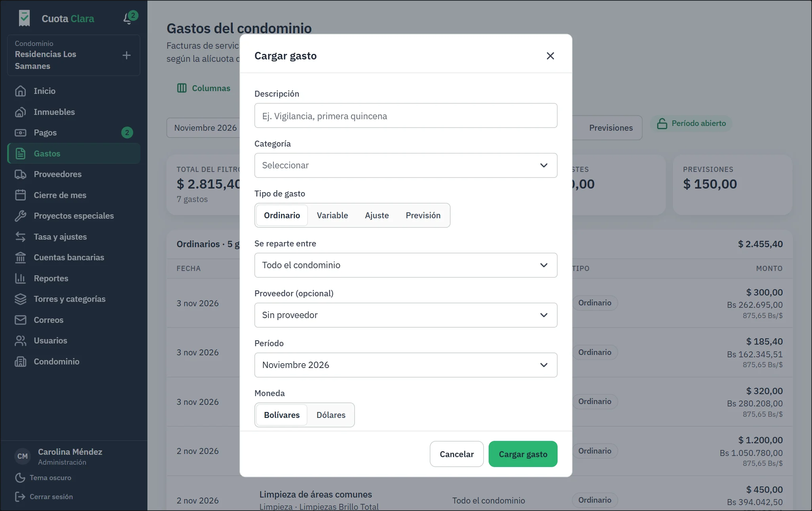Image resolution: width=812 pixels, height=511 pixels.
Task: Select Ajuste expense type
Action: (x=376, y=215)
